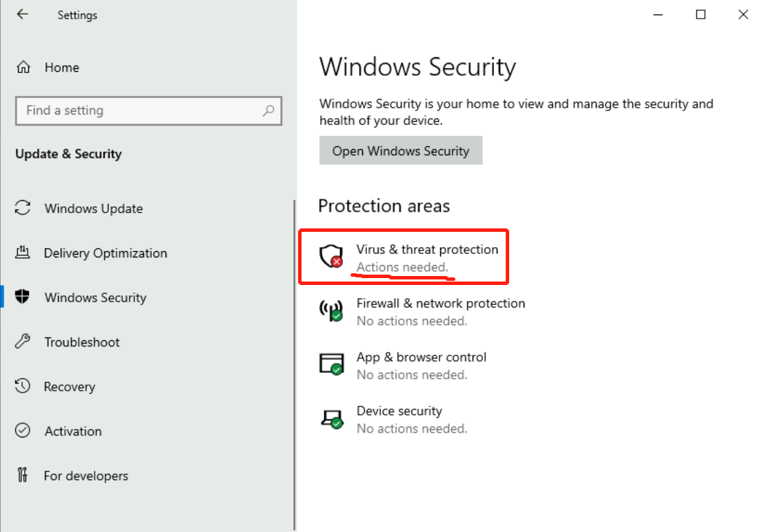Click the search magnifier icon
This screenshot has height=532, width=761.
pos(268,110)
